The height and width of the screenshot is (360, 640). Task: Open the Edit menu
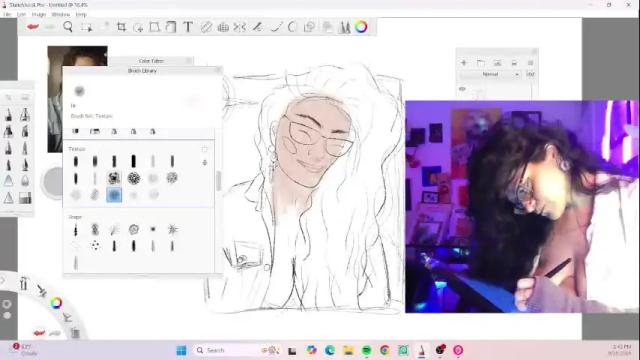coord(21,14)
